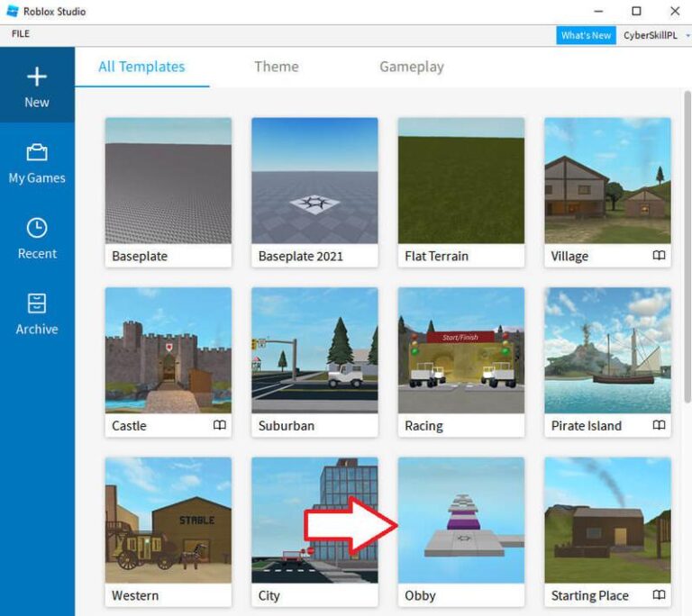This screenshot has width=692, height=616.
Task: Click the "Flat Terrain" label text
Action: click(x=436, y=256)
